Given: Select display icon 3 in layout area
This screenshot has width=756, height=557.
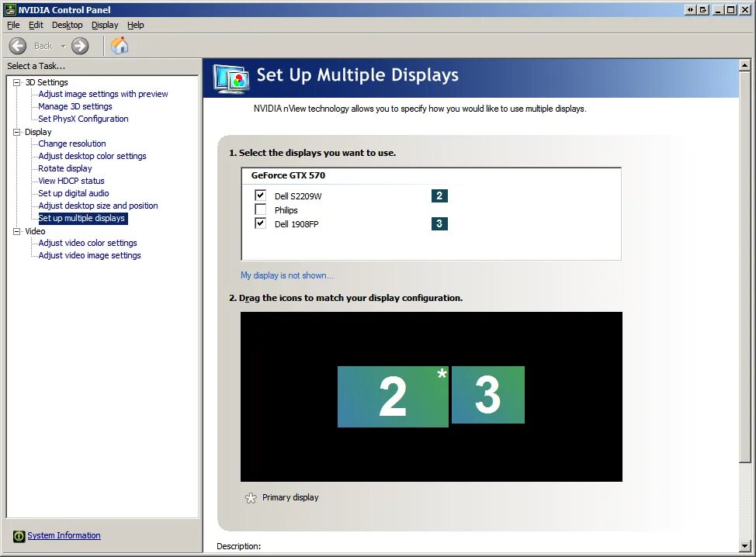Looking at the screenshot, I should click(488, 395).
